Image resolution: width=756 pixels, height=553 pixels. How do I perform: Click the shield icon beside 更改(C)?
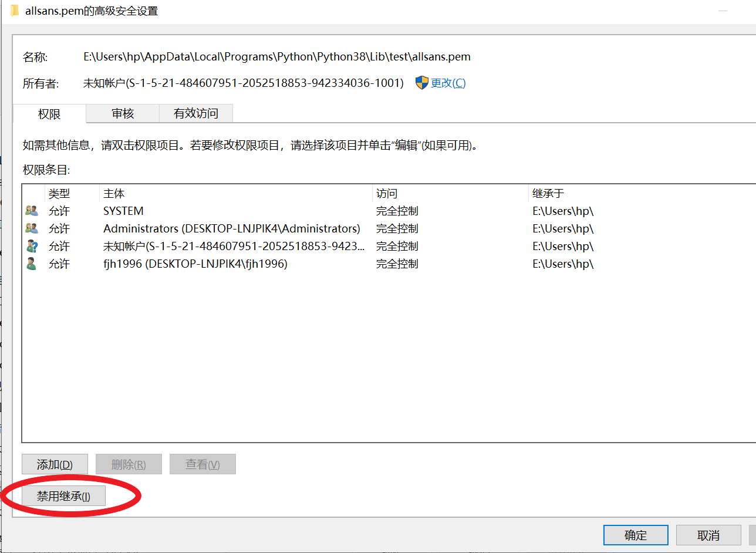tap(422, 83)
